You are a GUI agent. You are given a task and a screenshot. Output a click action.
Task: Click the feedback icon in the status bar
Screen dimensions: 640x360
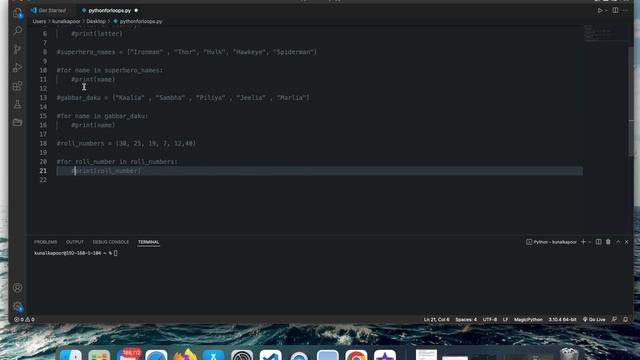(614, 320)
